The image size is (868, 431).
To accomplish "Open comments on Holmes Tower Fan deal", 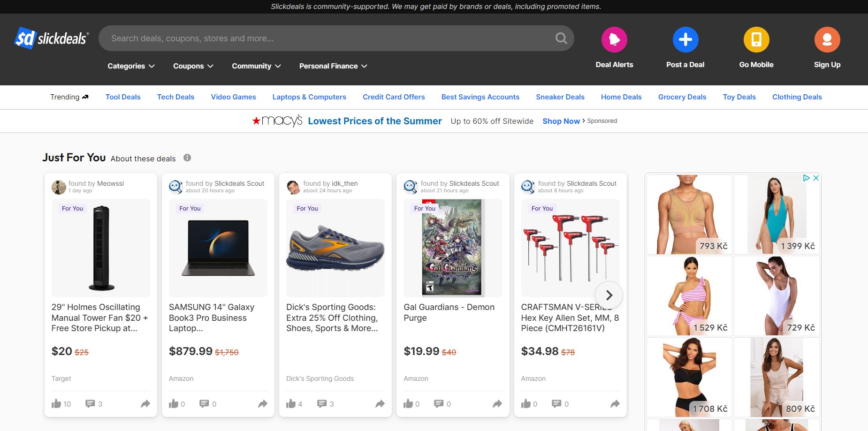I will click(90, 404).
